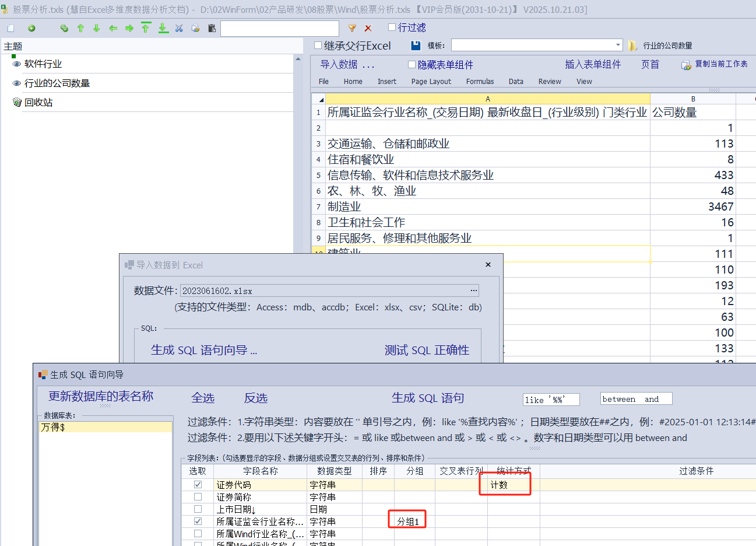Click the like '%%' input field

pos(551,400)
